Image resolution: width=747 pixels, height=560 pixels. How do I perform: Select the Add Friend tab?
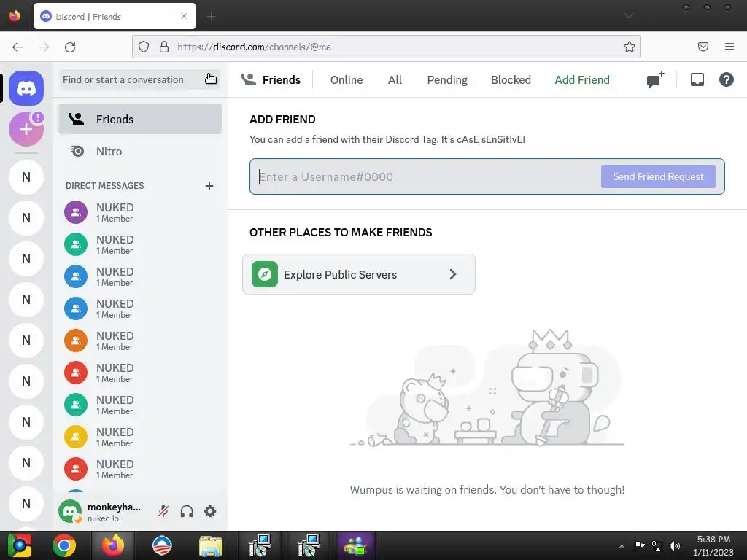click(x=581, y=79)
